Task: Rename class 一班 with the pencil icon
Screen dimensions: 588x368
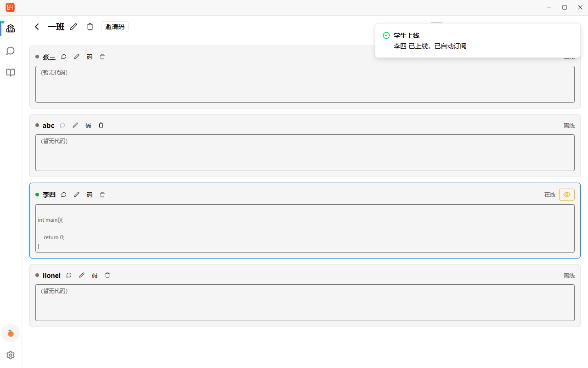Action: tap(73, 27)
